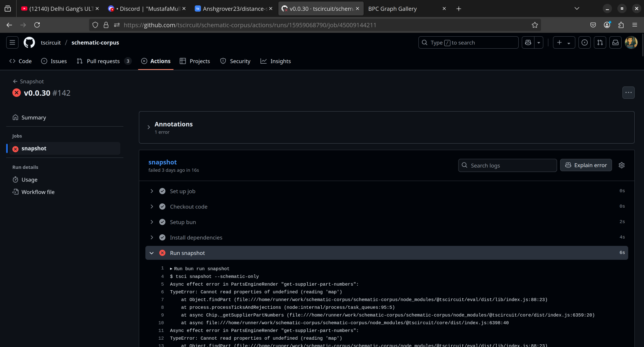Open log settings gear icon
The image size is (644, 347).
[622, 165]
